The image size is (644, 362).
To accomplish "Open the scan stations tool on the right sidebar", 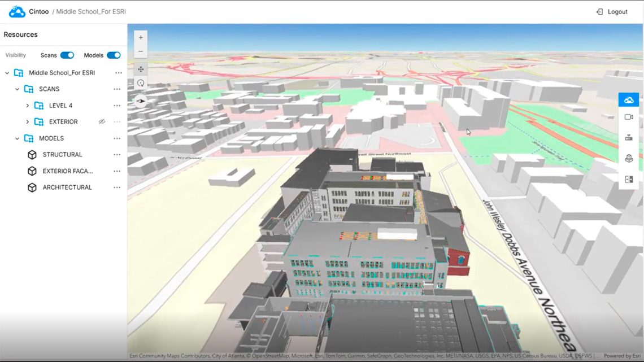I will pyautogui.click(x=629, y=137).
